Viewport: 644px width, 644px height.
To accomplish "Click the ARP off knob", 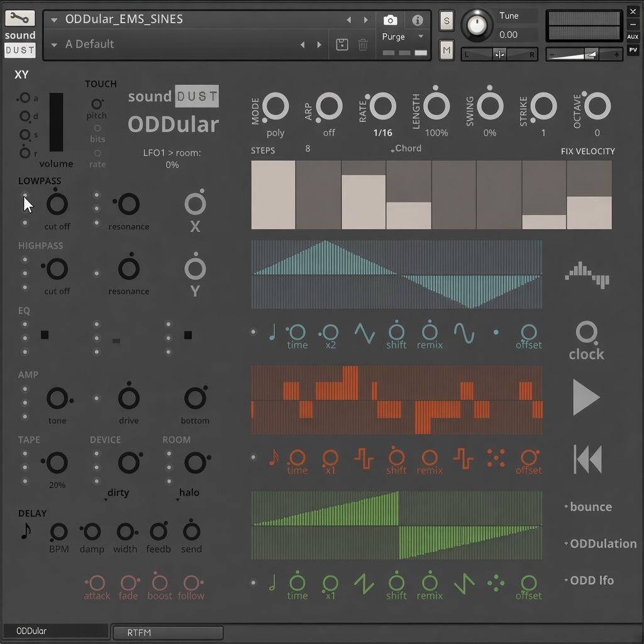I will click(x=329, y=106).
